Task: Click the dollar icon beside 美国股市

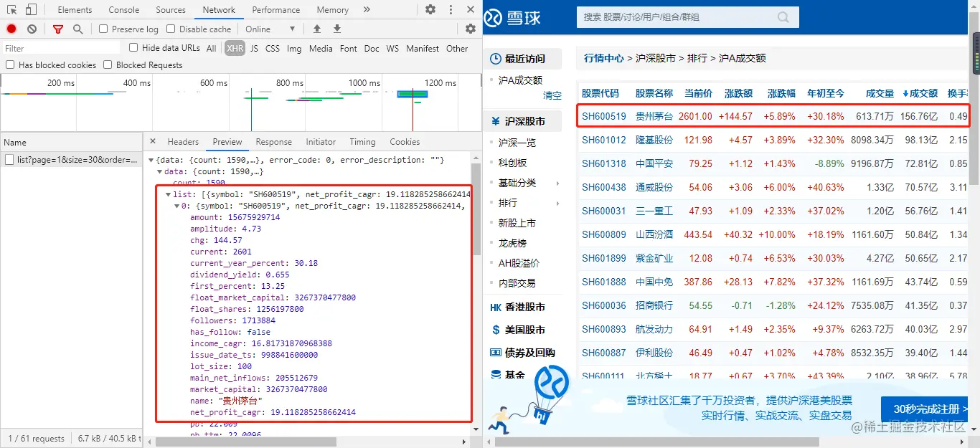Action: coord(496,330)
